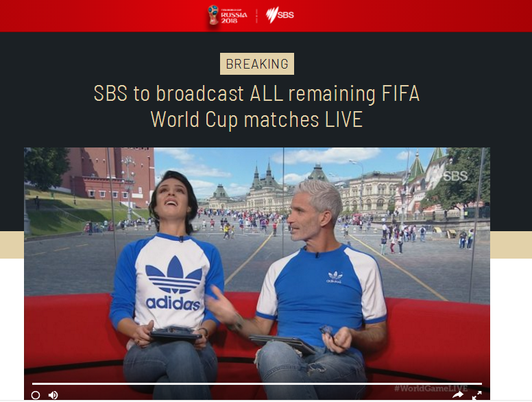532x402 pixels.
Task: Click the circular replay button in the player
Action: point(36,395)
